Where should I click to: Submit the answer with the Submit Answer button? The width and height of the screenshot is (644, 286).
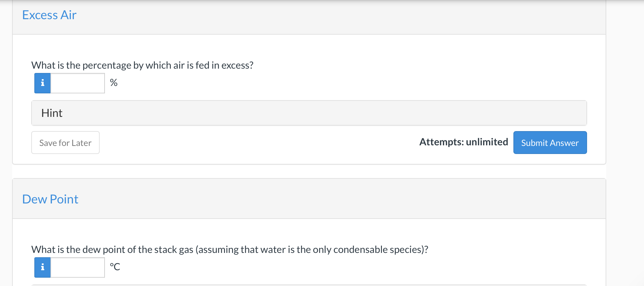550,143
